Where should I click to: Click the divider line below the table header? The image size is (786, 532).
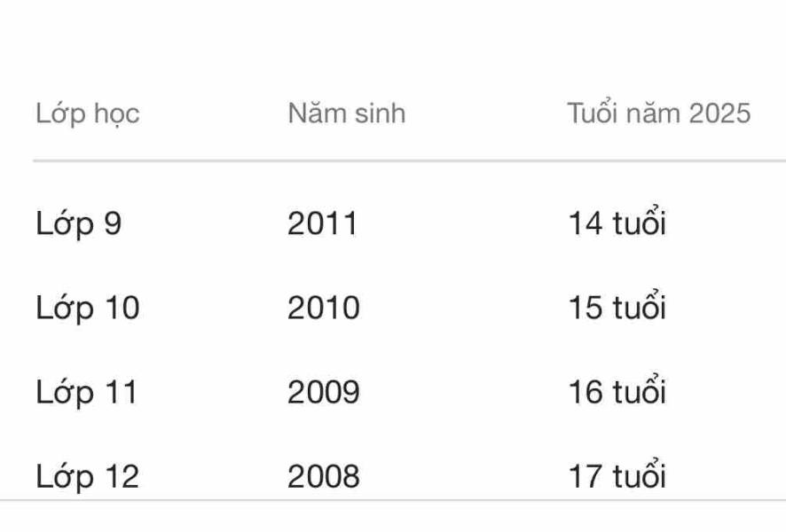coord(408,161)
